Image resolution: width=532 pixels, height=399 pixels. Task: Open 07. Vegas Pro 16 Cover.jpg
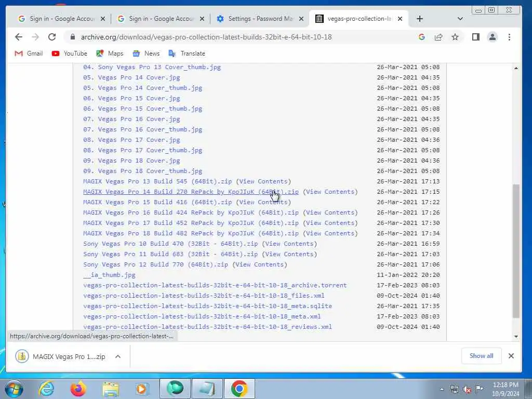[x=131, y=119]
